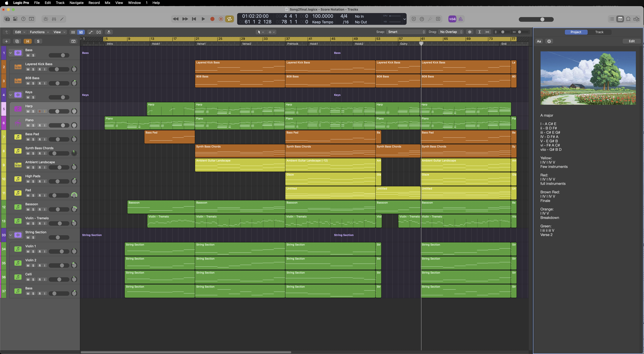Open the tracks area Edit menu
This screenshot has width=644, height=354.
pyautogui.click(x=20, y=32)
